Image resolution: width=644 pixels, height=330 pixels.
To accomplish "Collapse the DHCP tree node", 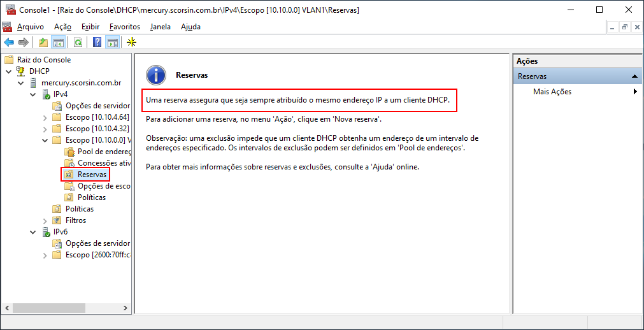I will tap(9, 71).
